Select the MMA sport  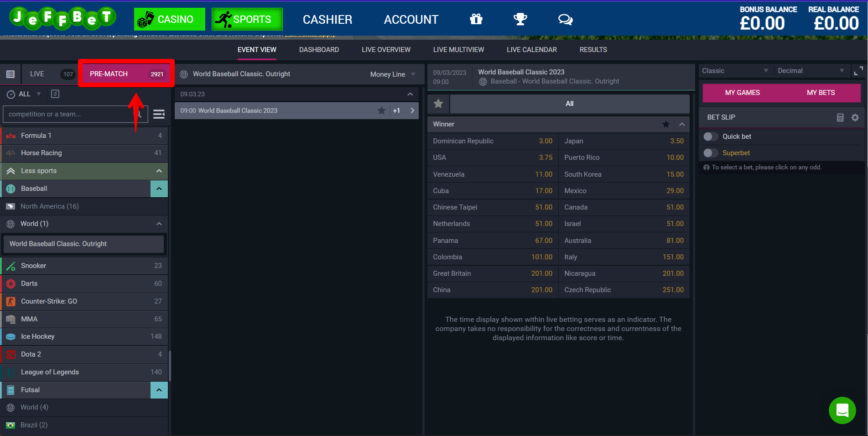[x=84, y=319]
